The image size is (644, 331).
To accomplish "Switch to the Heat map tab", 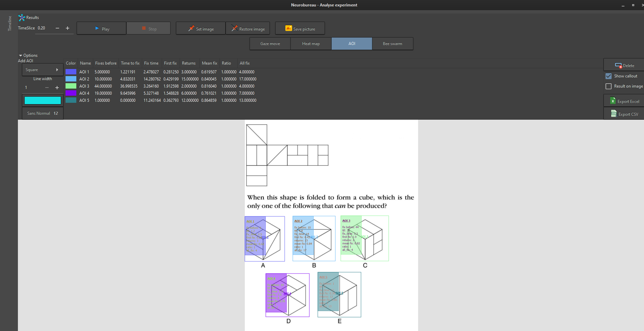I will pos(311,44).
